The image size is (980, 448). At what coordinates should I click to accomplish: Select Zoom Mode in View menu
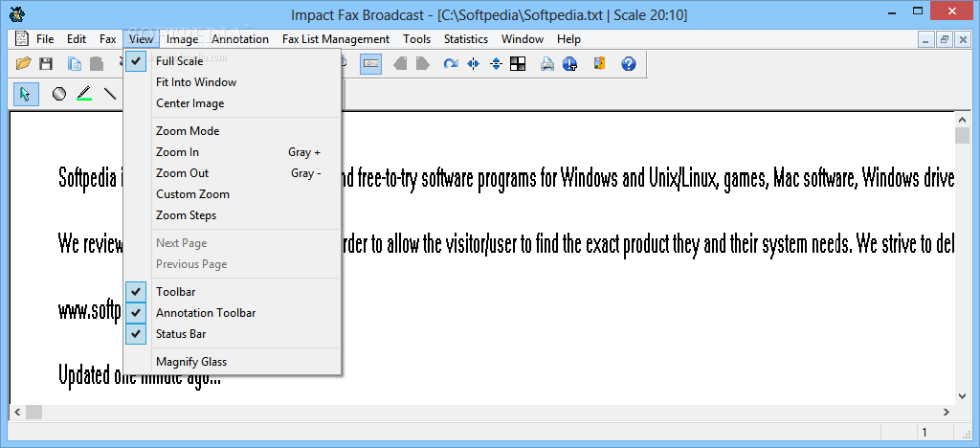point(232,130)
